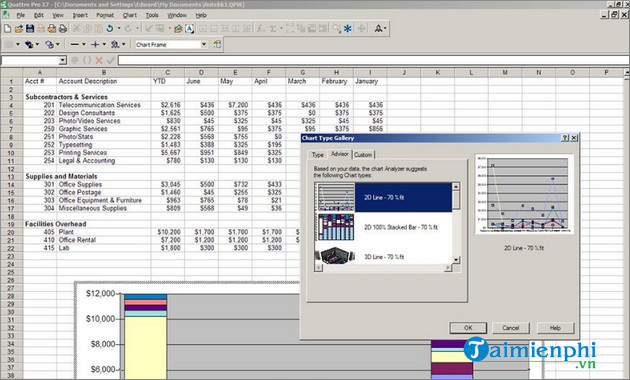Click the briefcase icon next to the printer

pos(52,29)
